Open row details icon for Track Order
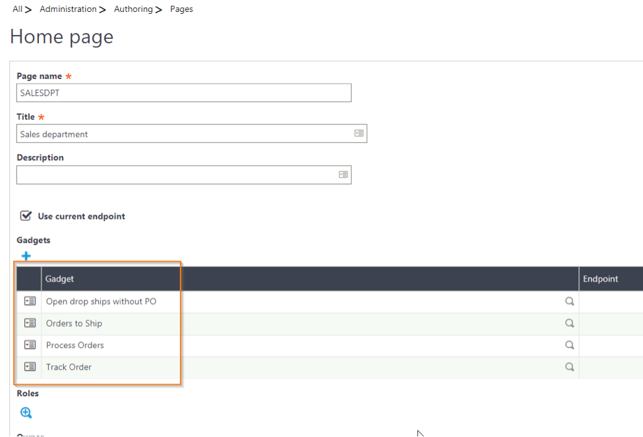Screen dimensions: 643x437 (x=30, y=366)
